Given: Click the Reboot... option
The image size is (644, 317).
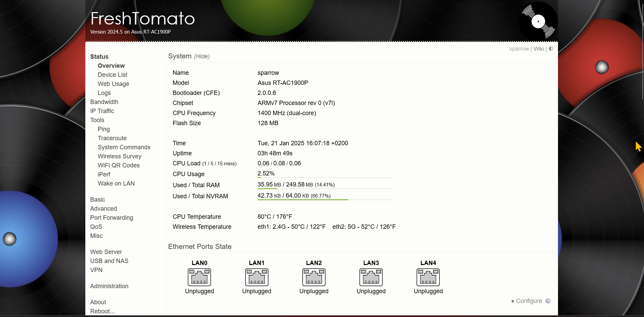Looking at the screenshot, I should [102, 311].
